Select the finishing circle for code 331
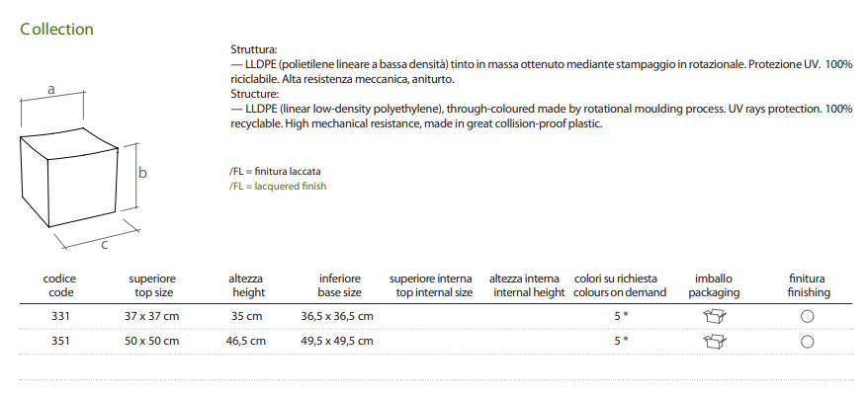Viewport: 868px width, 398px height. point(807,316)
